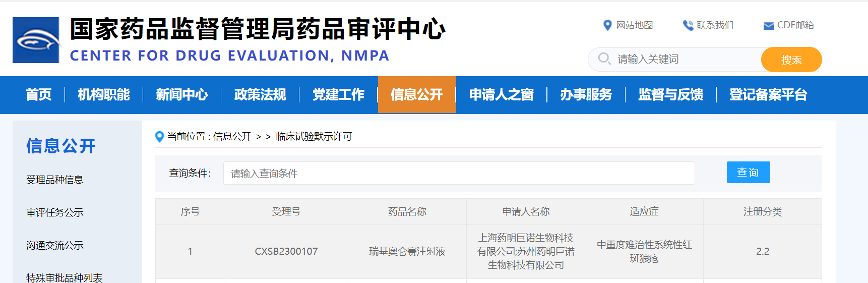Click 信息公开 in the breadcrumb

[232, 137]
